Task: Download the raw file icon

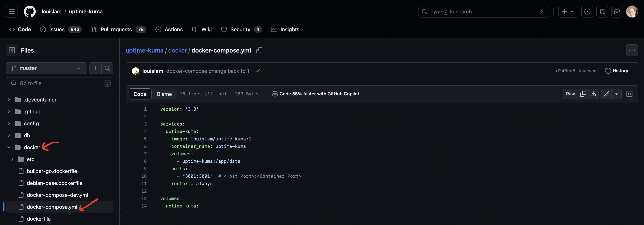Action: 593,94
